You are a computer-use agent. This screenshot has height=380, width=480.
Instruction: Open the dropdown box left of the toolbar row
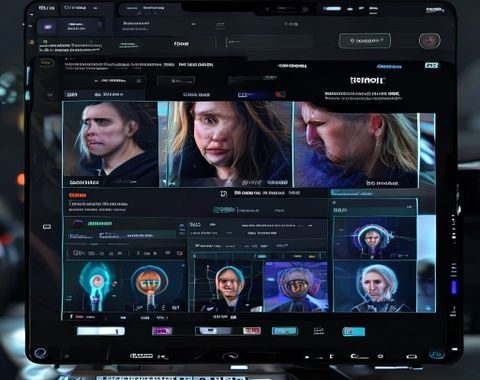[104, 81]
